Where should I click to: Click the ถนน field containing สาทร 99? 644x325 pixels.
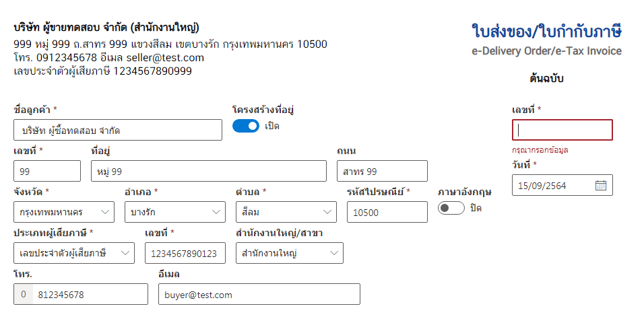pos(382,171)
